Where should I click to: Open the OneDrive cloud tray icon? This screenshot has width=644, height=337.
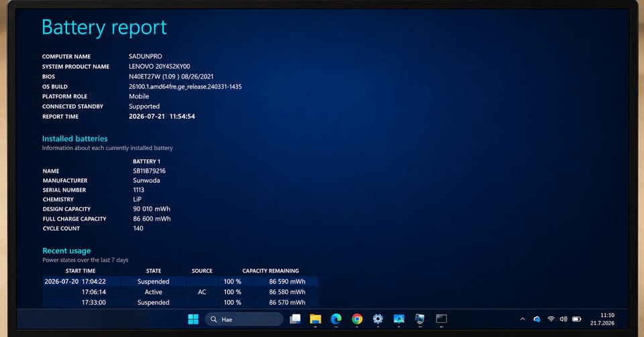click(x=537, y=319)
